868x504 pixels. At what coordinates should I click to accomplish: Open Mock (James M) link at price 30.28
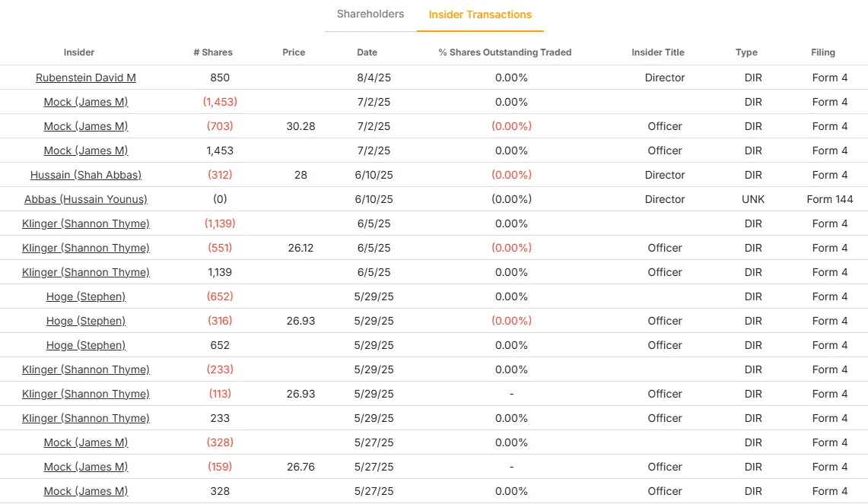[86, 126]
